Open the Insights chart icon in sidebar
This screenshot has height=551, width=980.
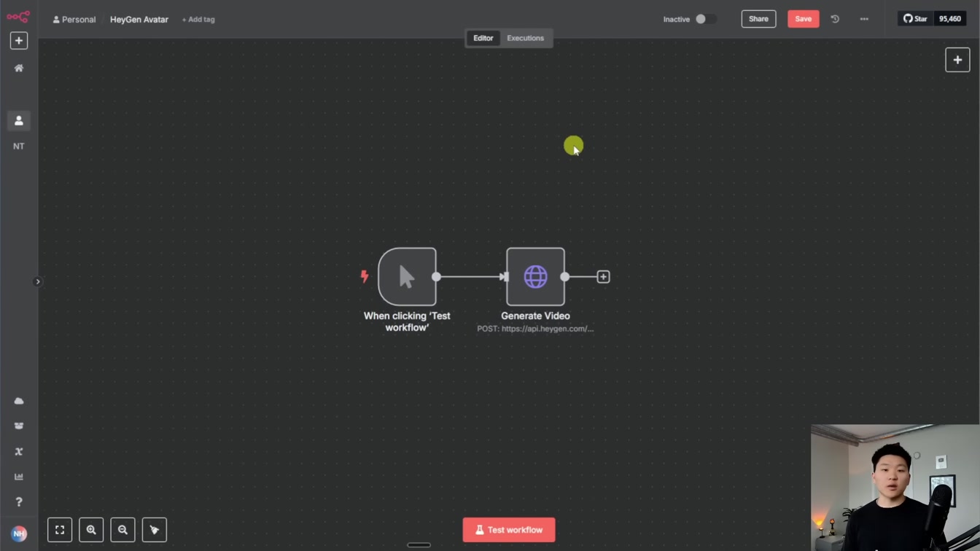19,477
